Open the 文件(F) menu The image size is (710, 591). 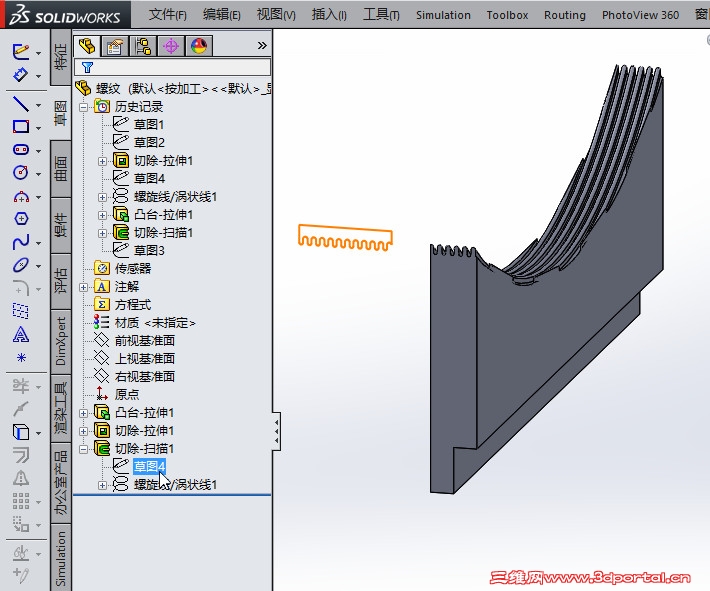tap(168, 15)
